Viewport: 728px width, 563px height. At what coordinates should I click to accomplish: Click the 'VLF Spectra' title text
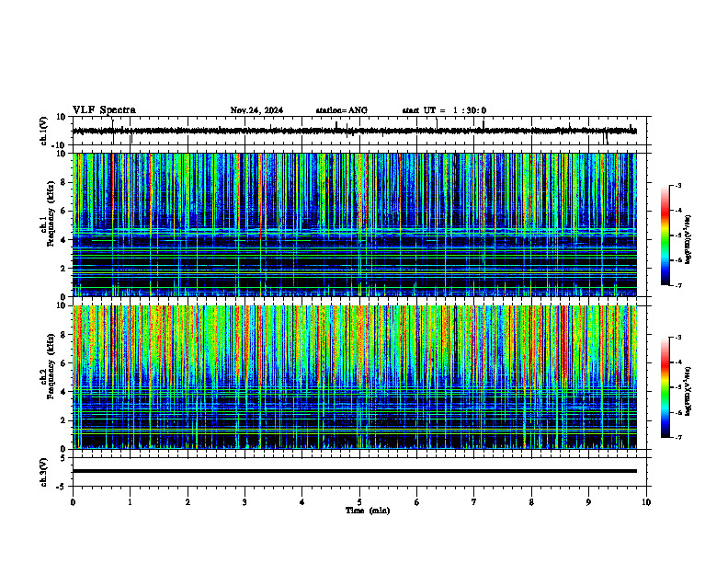point(104,110)
